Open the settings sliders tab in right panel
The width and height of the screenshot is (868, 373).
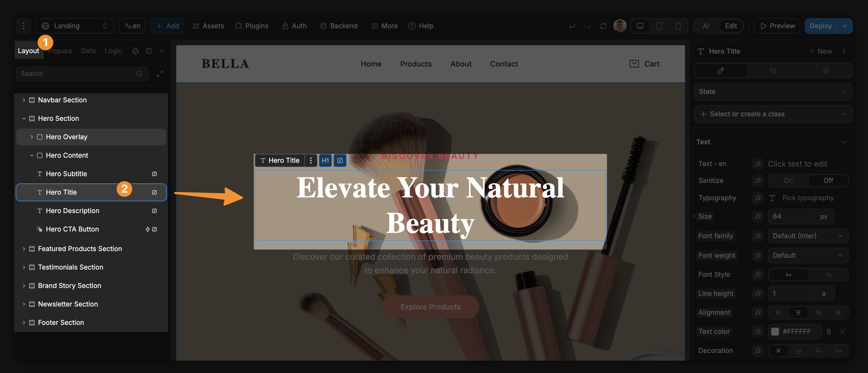pos(773,71)
